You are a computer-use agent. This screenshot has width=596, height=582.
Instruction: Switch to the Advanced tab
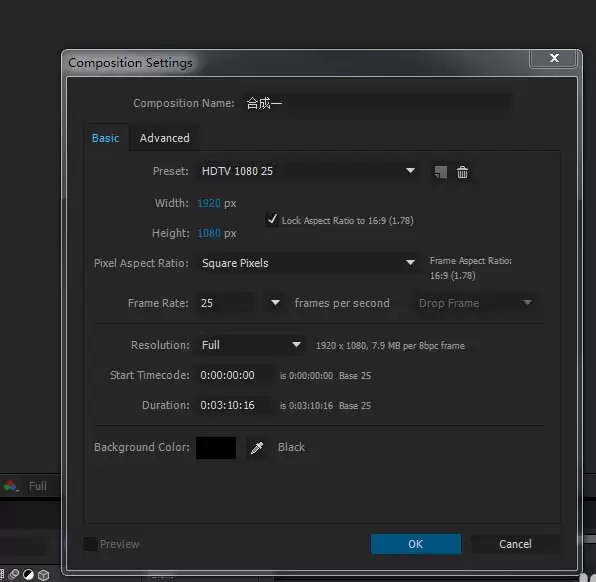pos(164,138)
